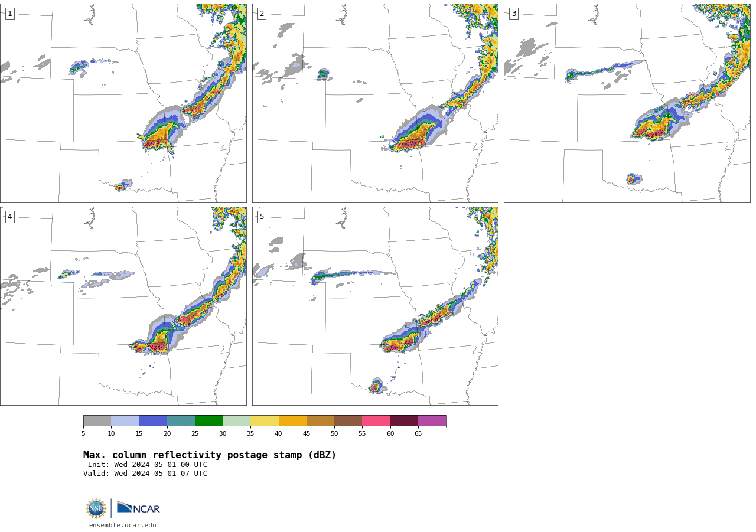Click the brown 50-55 dBZ swatch
Screen dimensions: 756x532
(x=348, y=421)
